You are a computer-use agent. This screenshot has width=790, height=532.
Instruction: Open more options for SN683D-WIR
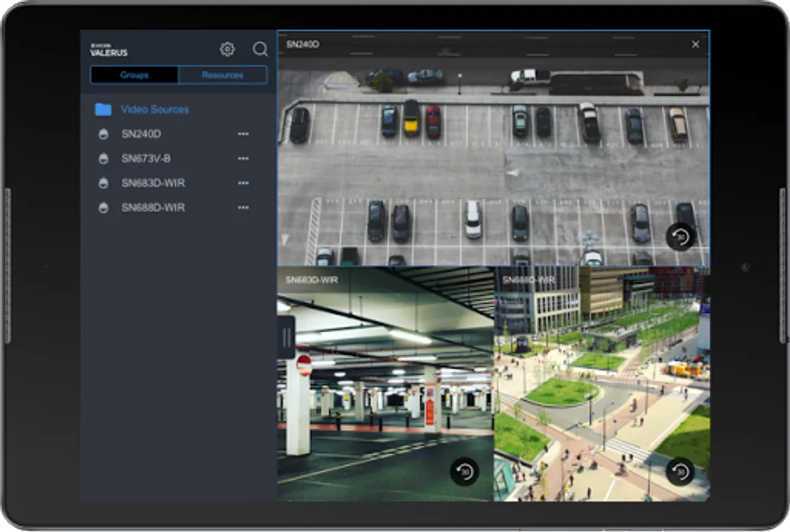point(243,183)
